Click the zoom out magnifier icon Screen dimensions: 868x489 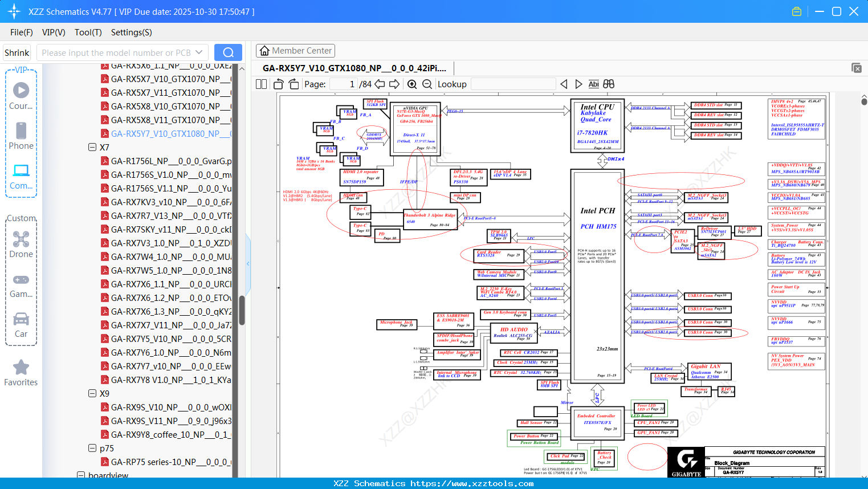click(x=427, y=84)
